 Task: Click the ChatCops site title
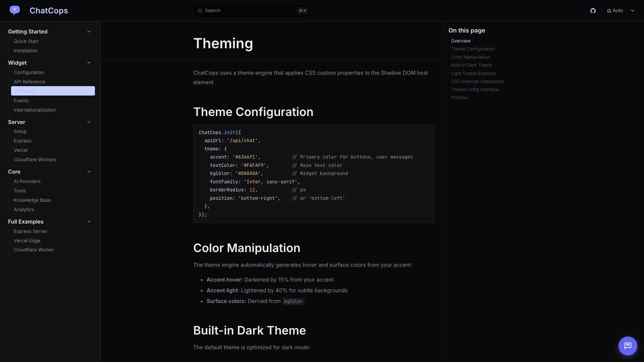pyautogui.click(x=49, y=11)
